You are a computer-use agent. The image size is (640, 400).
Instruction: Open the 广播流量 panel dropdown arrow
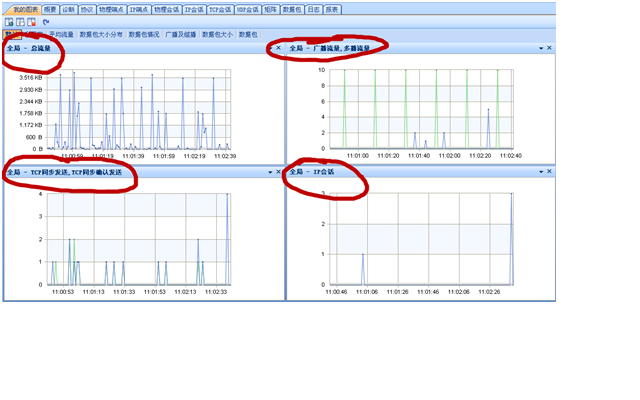[x=540, y=47]
